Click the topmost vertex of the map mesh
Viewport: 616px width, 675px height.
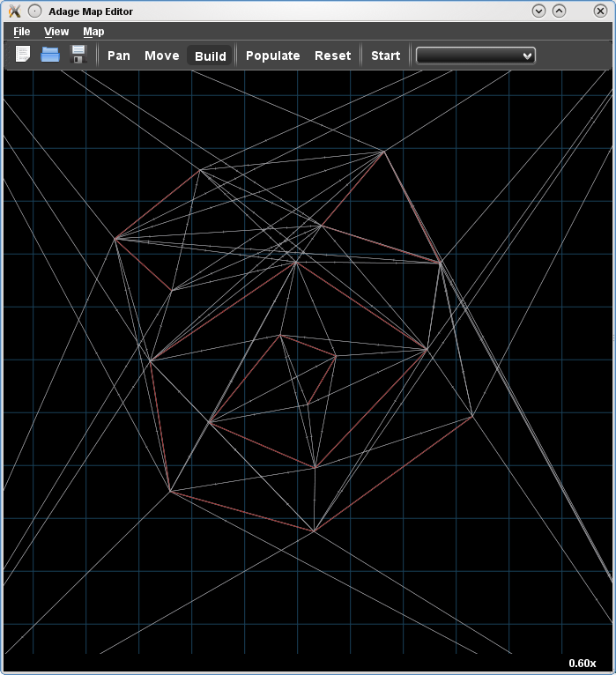click(x=383, y=151)
